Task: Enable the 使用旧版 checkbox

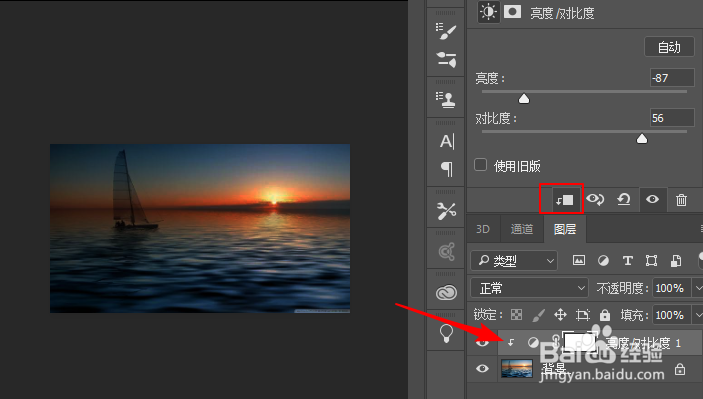Action: coord(480,165)
